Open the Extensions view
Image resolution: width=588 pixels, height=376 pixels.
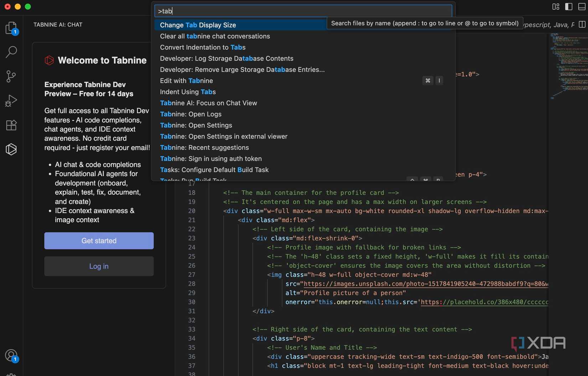[11, 125]
